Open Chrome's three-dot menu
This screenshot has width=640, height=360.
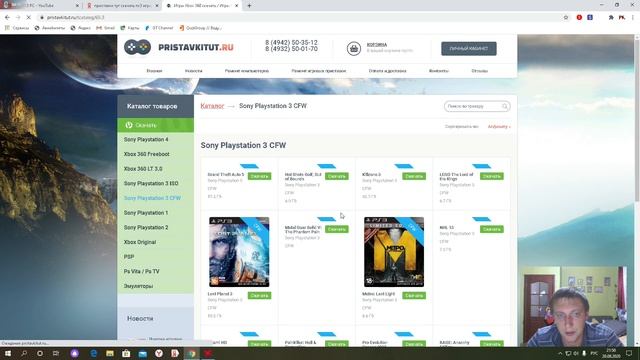tap(633, 18)
